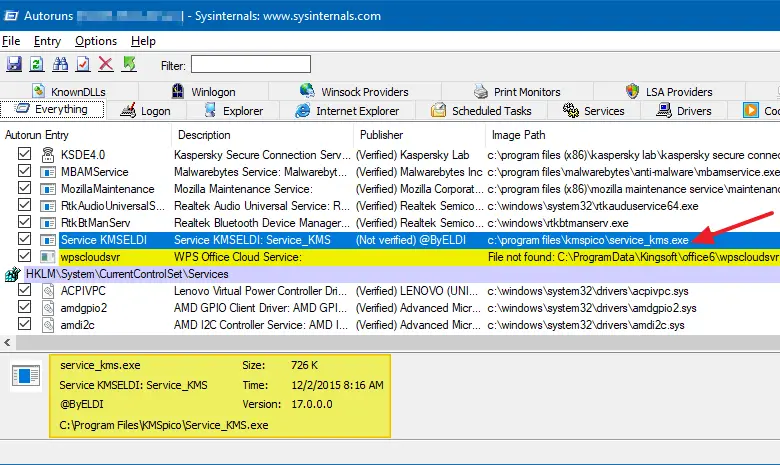The height and width of the screenshot is (465, 780).
Task: Click the horizontal scrollbar left arrow
Action: coord(7,342)
